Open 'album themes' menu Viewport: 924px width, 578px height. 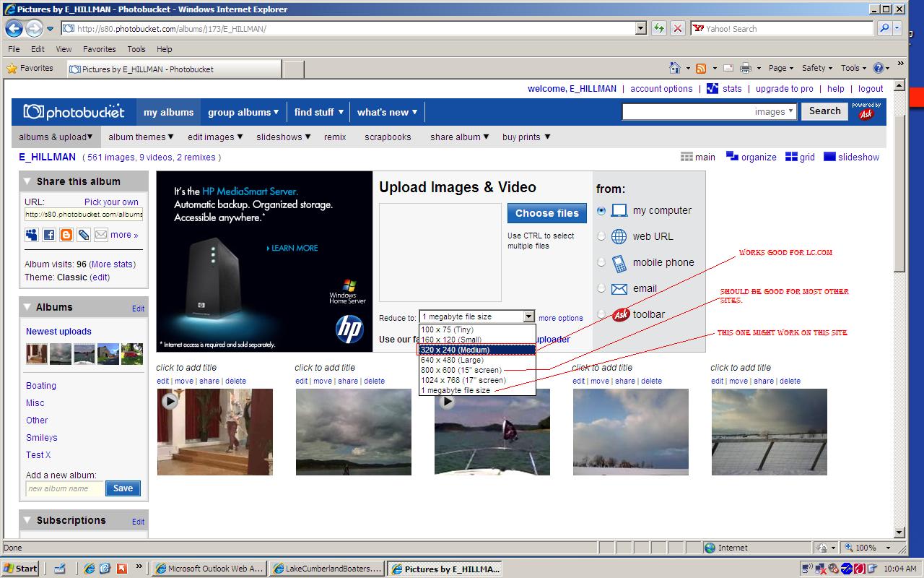141,137
